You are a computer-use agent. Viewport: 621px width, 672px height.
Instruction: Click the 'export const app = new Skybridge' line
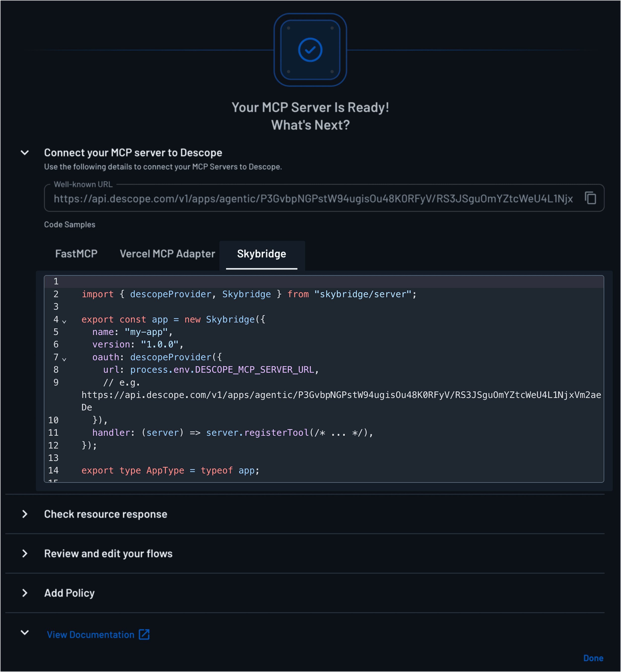click(x=173, y=319)
